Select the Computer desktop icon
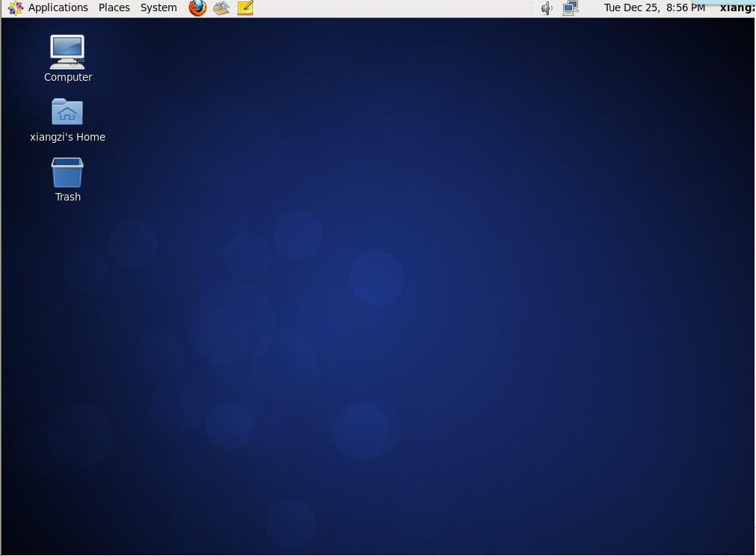Viewport: 756px width, 556px height. [x=67, y=51]
